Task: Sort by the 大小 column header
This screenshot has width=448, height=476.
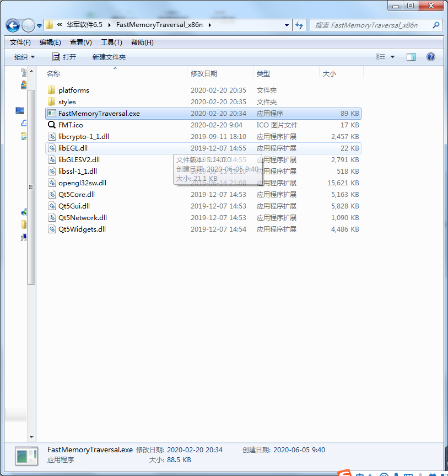Action: pyautogui.click(x=341, y=73)
